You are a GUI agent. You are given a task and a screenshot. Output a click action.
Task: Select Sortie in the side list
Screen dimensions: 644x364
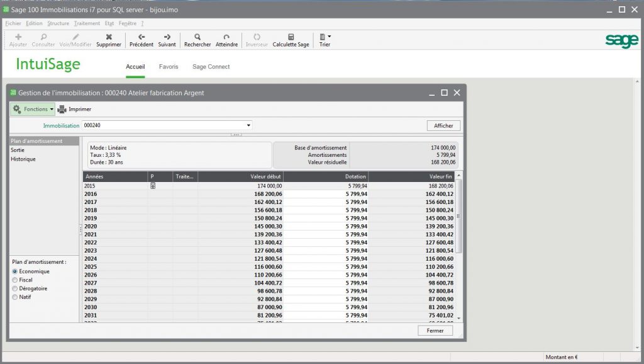(45, 150)
